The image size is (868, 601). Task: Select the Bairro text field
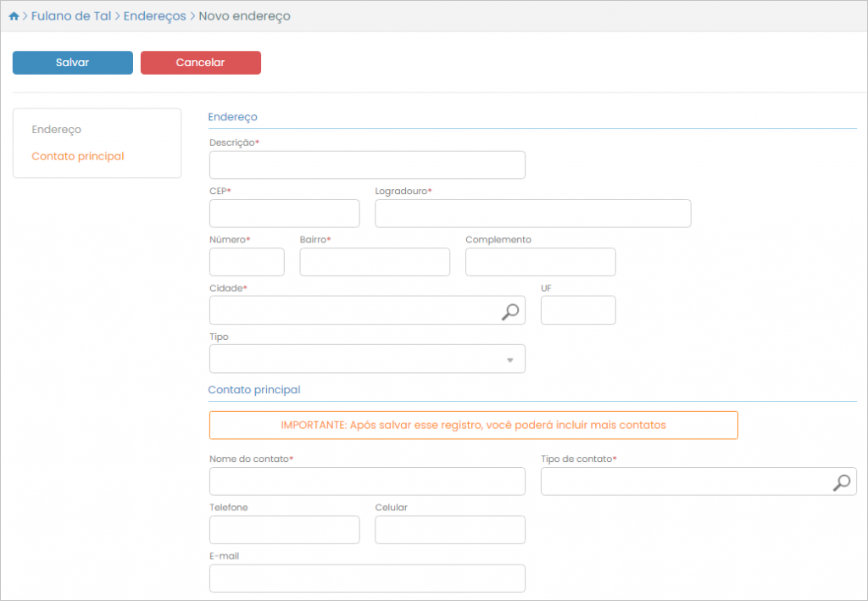pos(375,263)
